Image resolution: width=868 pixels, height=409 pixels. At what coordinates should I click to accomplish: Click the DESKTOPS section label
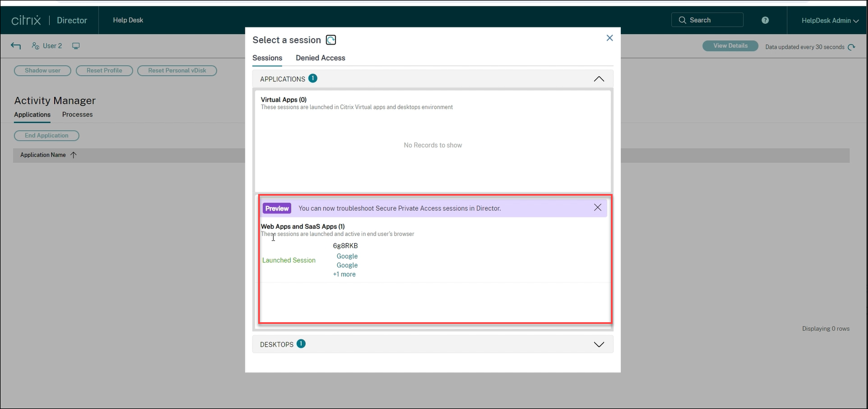click(277, 344)
